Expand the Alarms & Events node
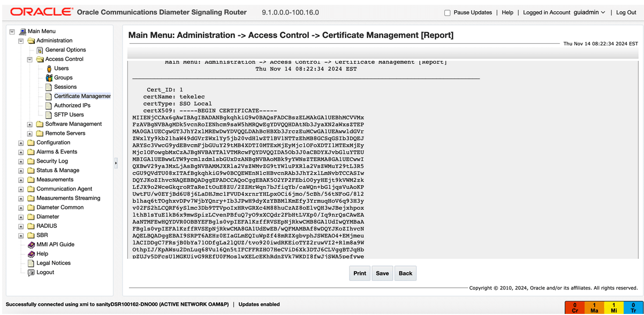Viewport: 644px width, 315px height. click(x=21, y=152)
